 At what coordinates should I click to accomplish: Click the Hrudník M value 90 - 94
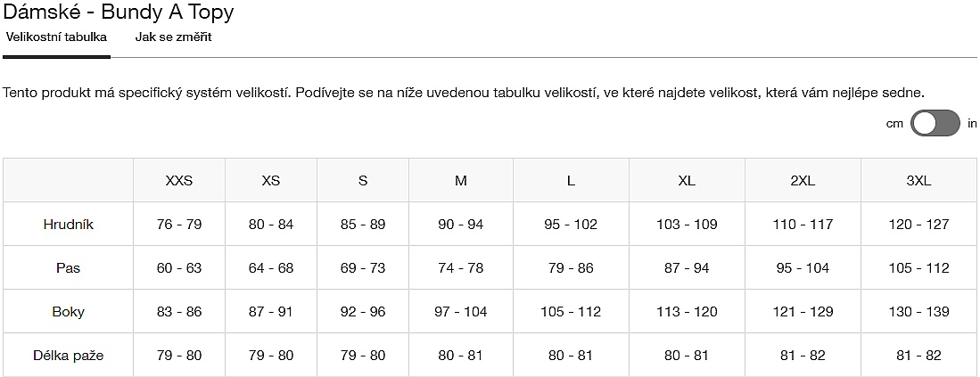click(460, 225)
